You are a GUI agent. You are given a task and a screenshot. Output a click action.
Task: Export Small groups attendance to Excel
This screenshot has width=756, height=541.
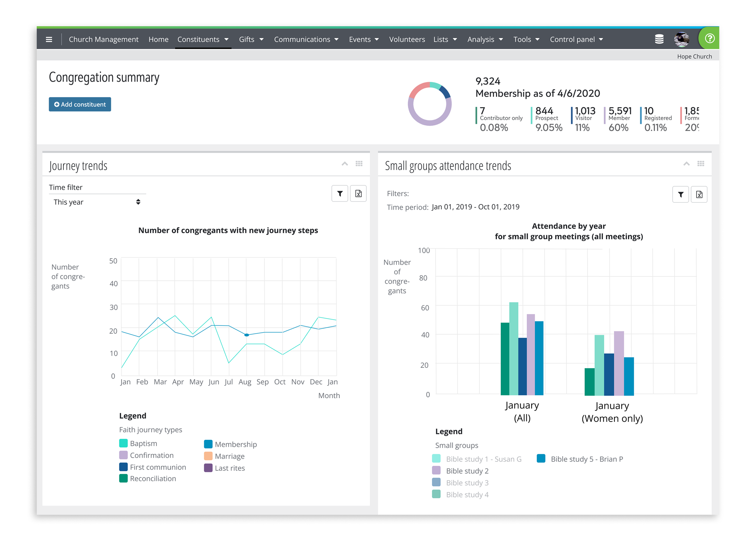(699, 195)
